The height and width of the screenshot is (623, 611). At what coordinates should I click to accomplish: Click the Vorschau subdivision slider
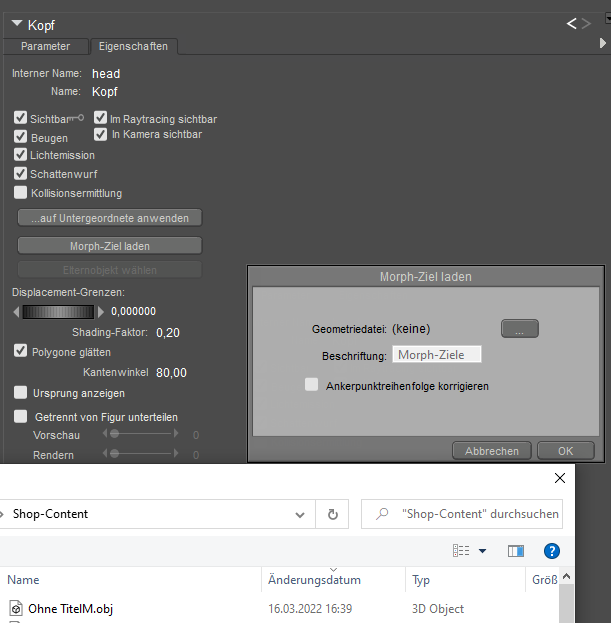pos(141,433)
